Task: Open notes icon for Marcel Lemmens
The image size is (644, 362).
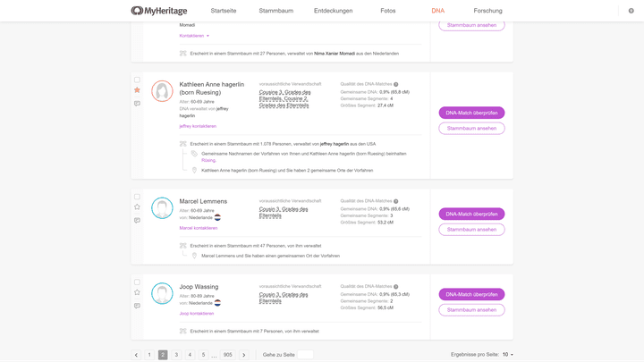Action: (x=137, y=221)
